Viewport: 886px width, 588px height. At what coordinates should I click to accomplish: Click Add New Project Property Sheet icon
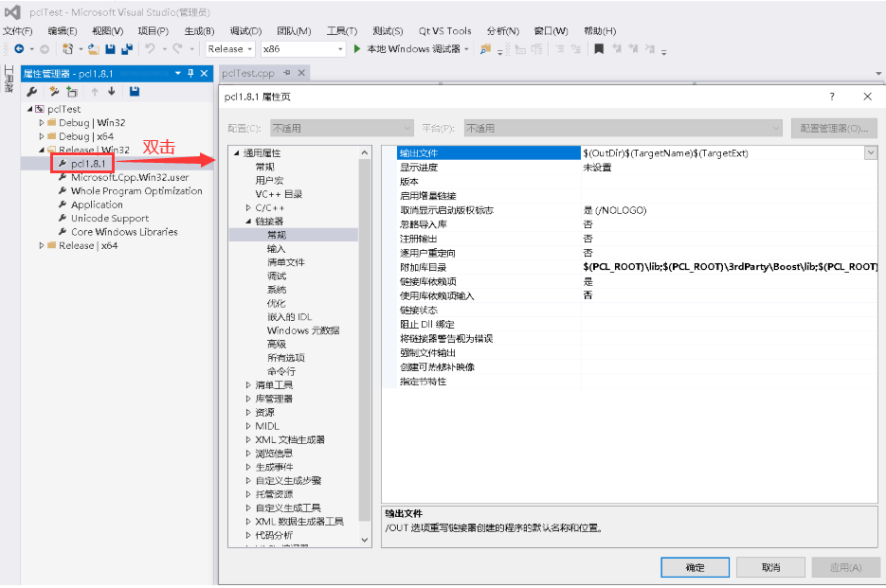(54, 92)
